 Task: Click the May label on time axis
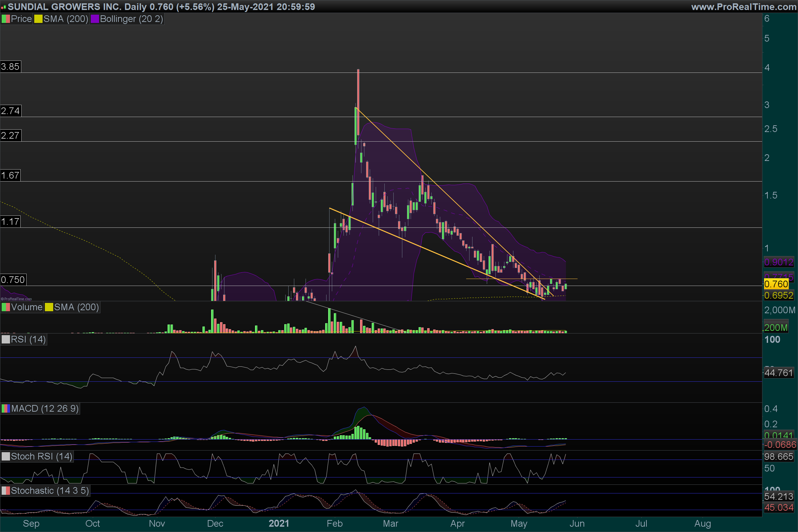coord(519,523)
